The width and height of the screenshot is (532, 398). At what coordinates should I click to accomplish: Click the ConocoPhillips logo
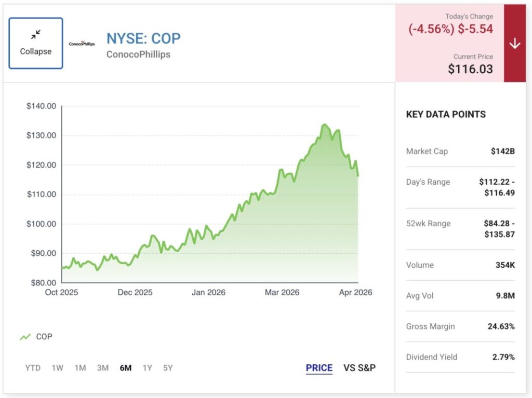(82, 44)
